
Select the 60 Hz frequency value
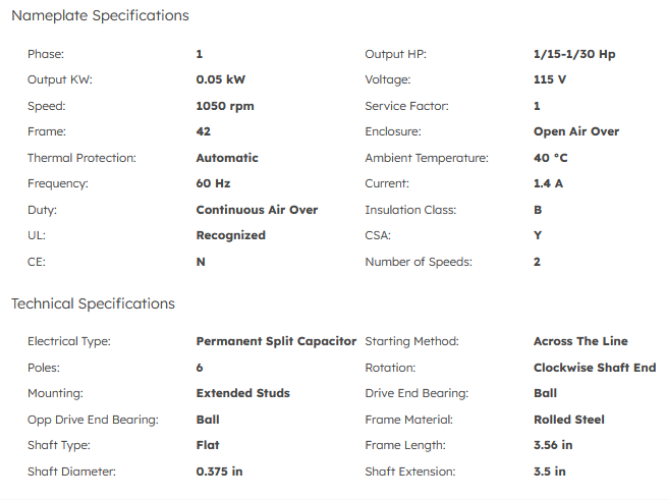[x=212, y=184]
